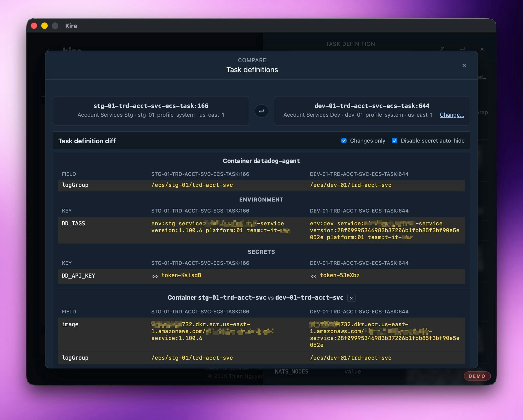
Task: Click the DD_TAGS key cell
Action: [x=73, y=224]
